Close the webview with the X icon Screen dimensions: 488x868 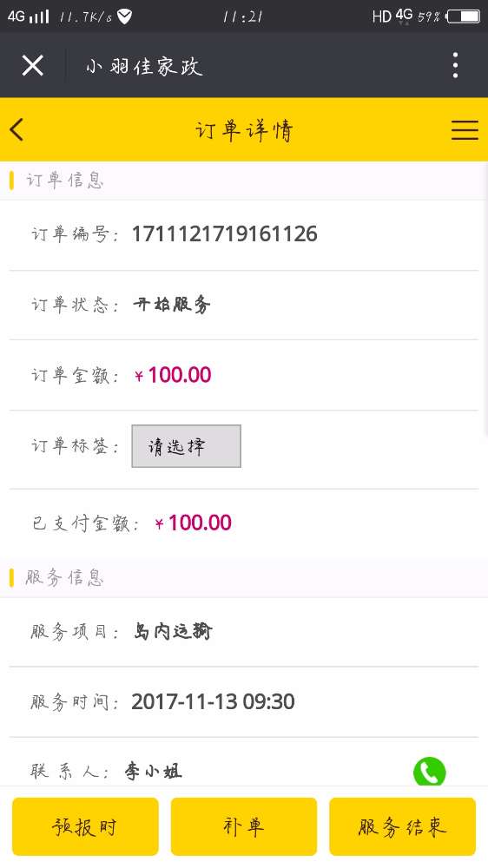33,65
